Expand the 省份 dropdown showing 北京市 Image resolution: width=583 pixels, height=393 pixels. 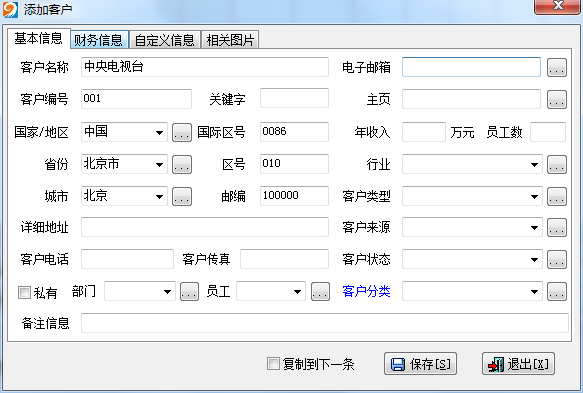pyautogui.click(x=160, y=164)
